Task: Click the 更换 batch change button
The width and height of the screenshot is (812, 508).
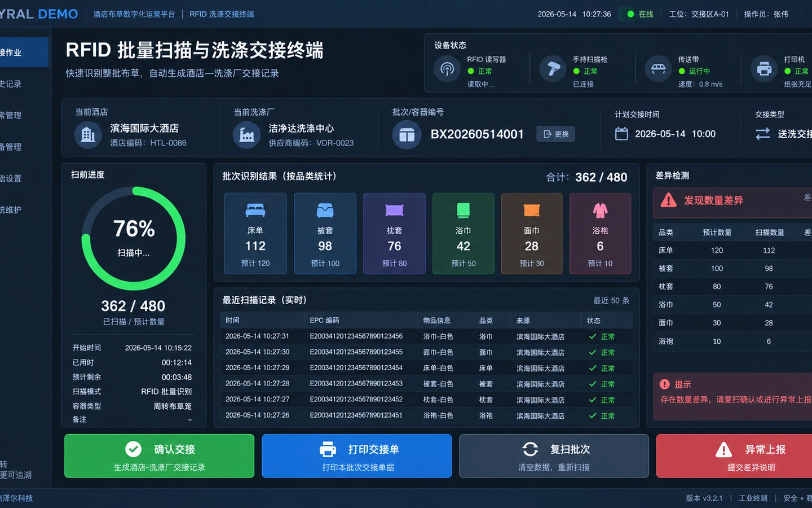Action: click(555, 134)
